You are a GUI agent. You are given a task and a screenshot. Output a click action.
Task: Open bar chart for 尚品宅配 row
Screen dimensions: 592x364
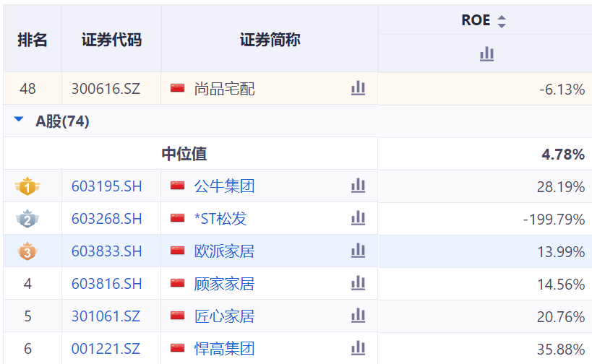[x=358, y=89]
